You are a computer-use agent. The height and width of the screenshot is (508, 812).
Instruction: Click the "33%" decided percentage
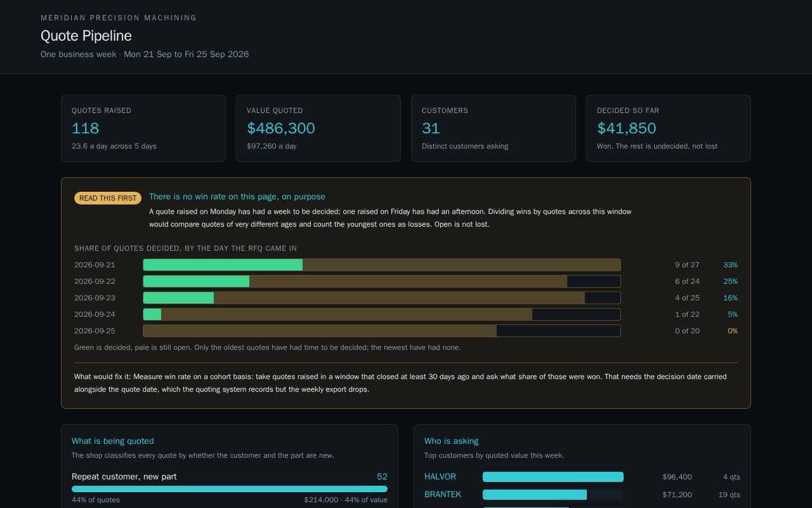pyautogui.click(x=730, y=265)
